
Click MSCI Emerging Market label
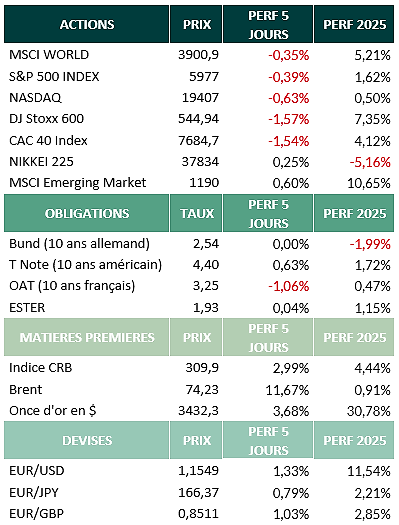[x=78, y=183]
